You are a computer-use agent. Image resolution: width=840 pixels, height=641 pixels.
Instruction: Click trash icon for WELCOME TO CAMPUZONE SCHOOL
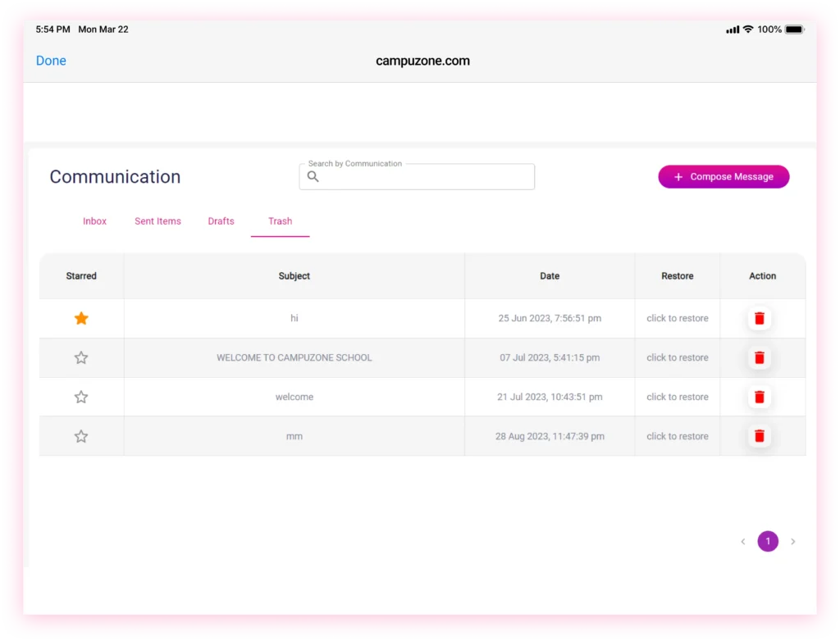coord(759,358)
